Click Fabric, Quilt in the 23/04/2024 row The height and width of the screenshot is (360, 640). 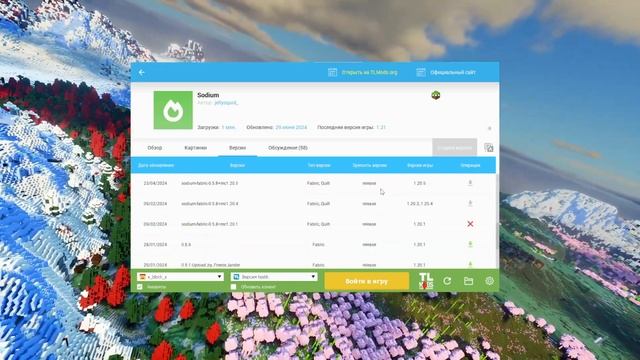click(318, 183)
